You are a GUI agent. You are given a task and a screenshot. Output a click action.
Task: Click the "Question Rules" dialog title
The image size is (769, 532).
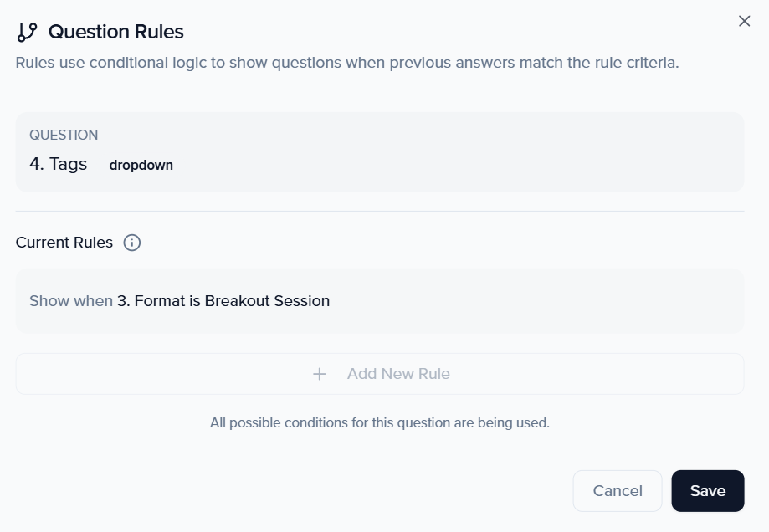click(115, 32)
